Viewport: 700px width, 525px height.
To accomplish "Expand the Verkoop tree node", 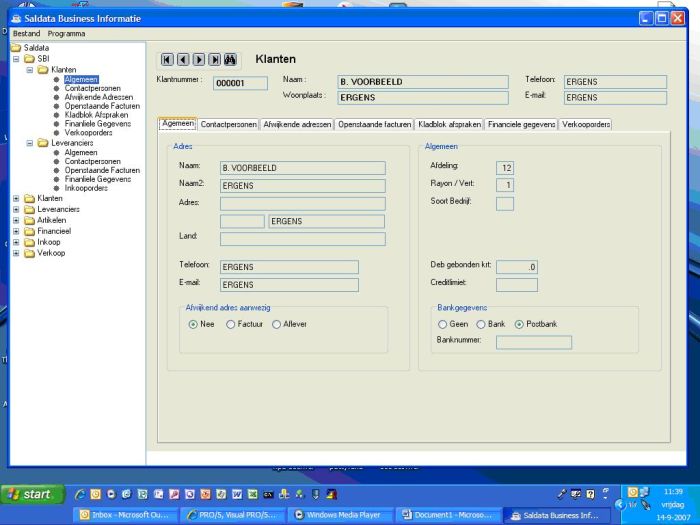I will pyautogui.click(x=16, y=253).
